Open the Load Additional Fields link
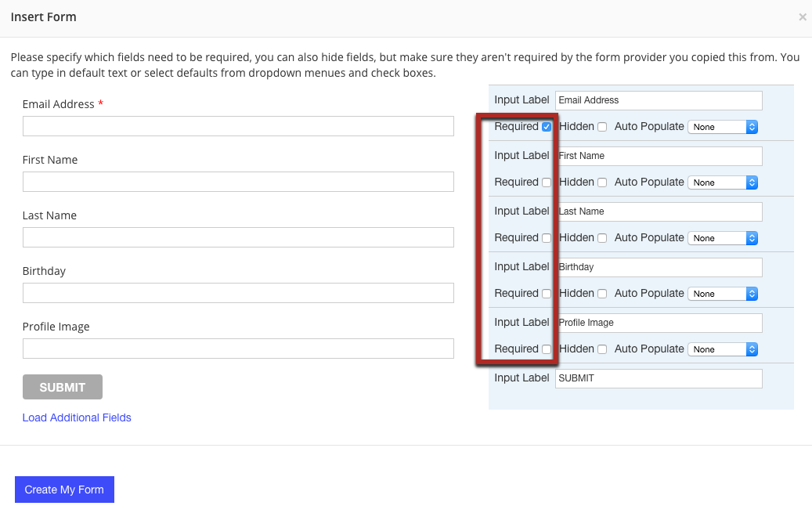This screenshot has width=812, height=513. [x=77, y=417]
